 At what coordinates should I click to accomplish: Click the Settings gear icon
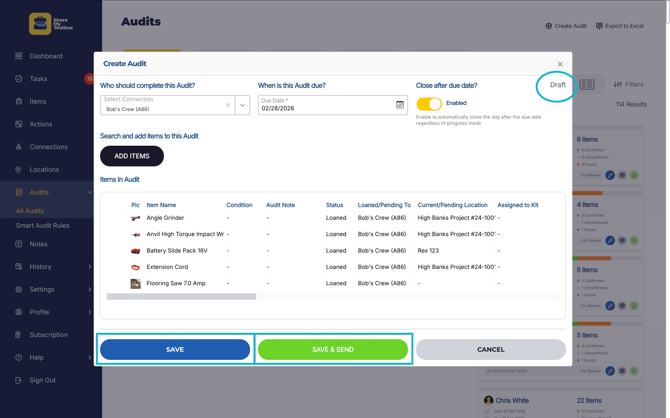pyautogui.click(x=18, y=289)
